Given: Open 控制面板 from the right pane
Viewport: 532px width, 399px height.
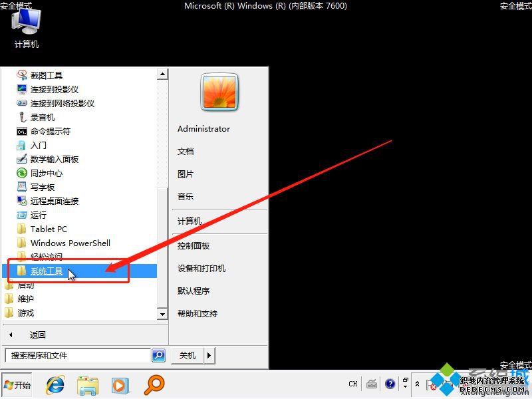Looking at the screenshot, I should [194, 245].
